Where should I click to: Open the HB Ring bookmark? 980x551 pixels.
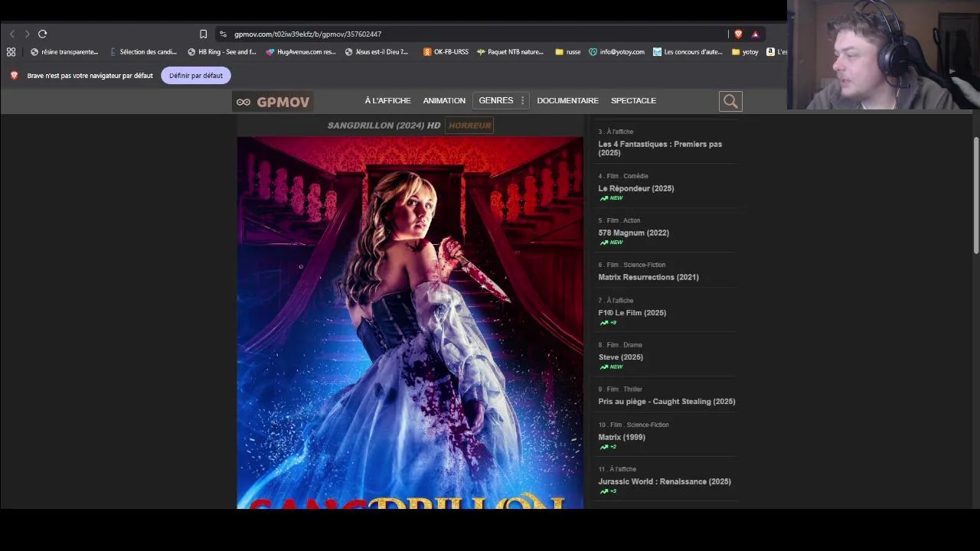[221, 52]
